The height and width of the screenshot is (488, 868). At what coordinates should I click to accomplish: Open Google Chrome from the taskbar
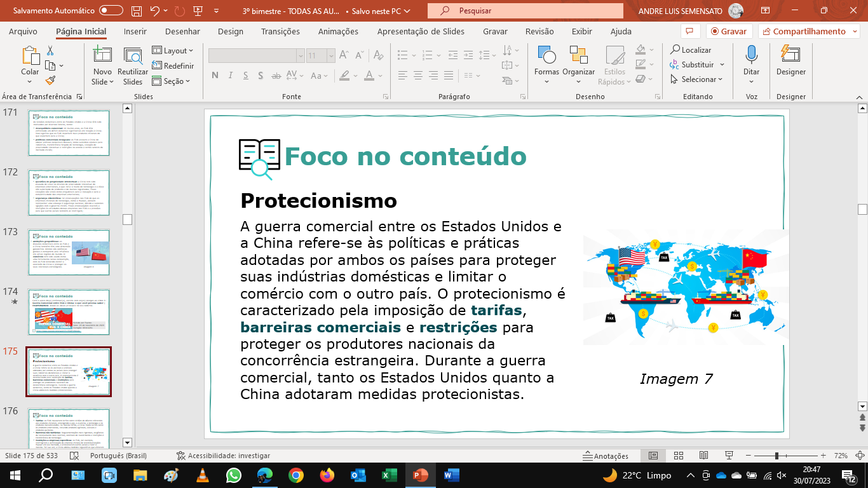pos(295,475)
